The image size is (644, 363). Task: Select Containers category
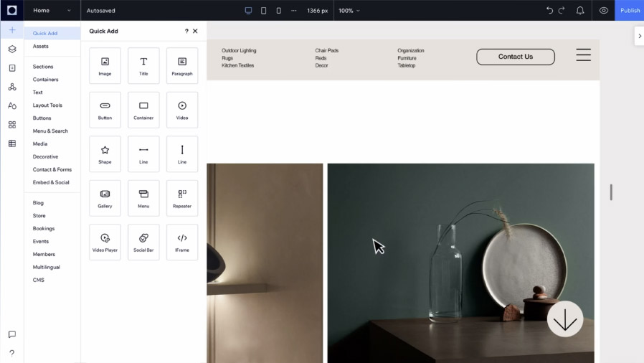[x=46, y=79]
